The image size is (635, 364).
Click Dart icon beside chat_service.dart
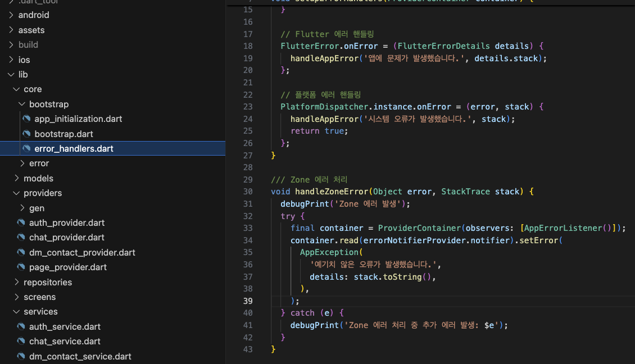(x=21, y=342)
